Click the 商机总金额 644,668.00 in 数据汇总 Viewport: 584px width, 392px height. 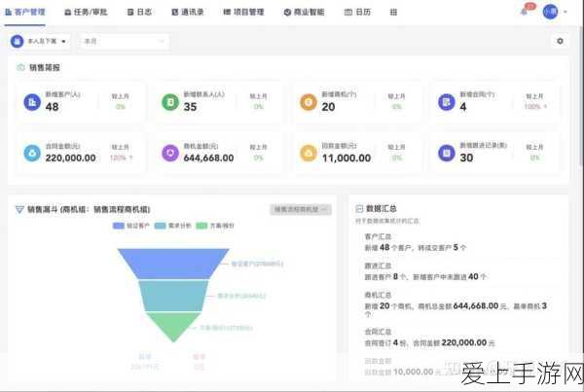click(x=476, y=305)
